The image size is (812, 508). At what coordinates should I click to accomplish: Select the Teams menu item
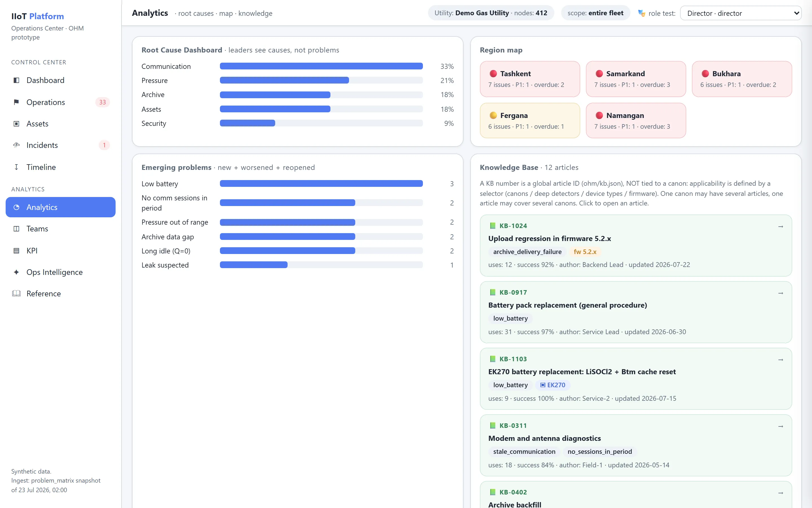pyautogui.click(x=60, y=229)
